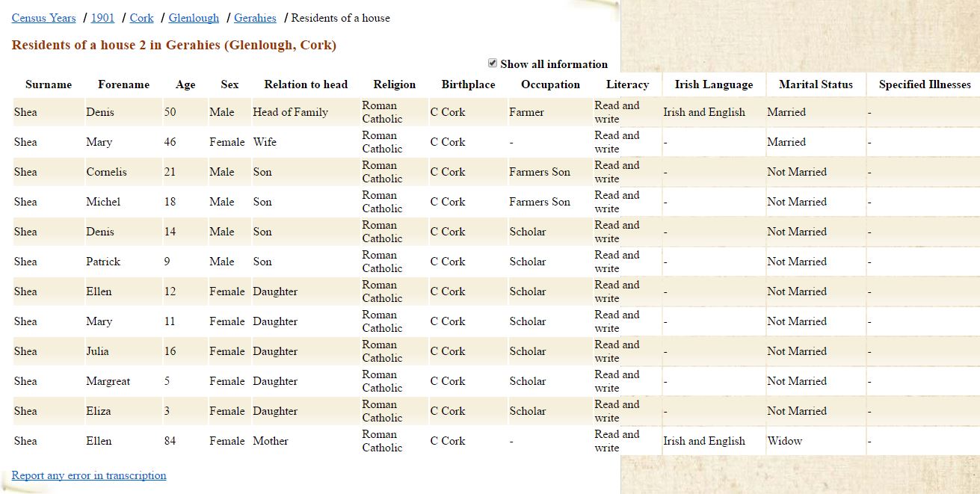The height and width of the screenshot is (494, 980).
Task: Click Not Married in Julia's row
Action: (x=797, y=351)
